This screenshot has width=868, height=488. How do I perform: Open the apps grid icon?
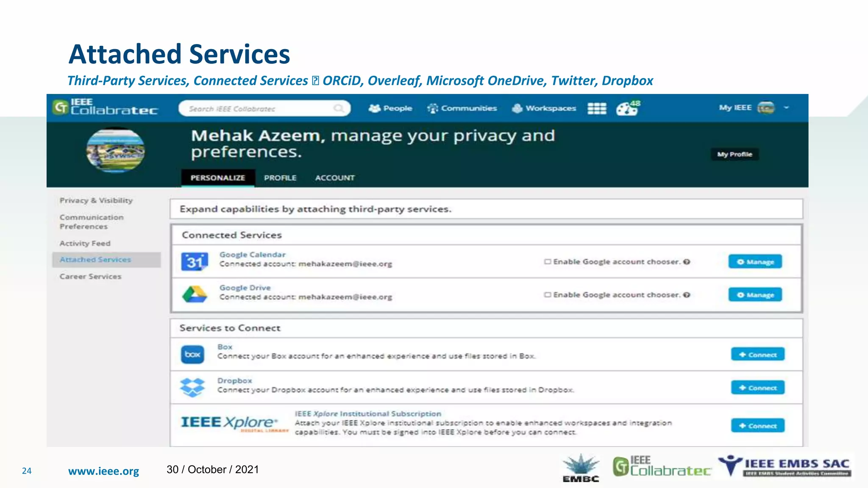click(597, 108)
